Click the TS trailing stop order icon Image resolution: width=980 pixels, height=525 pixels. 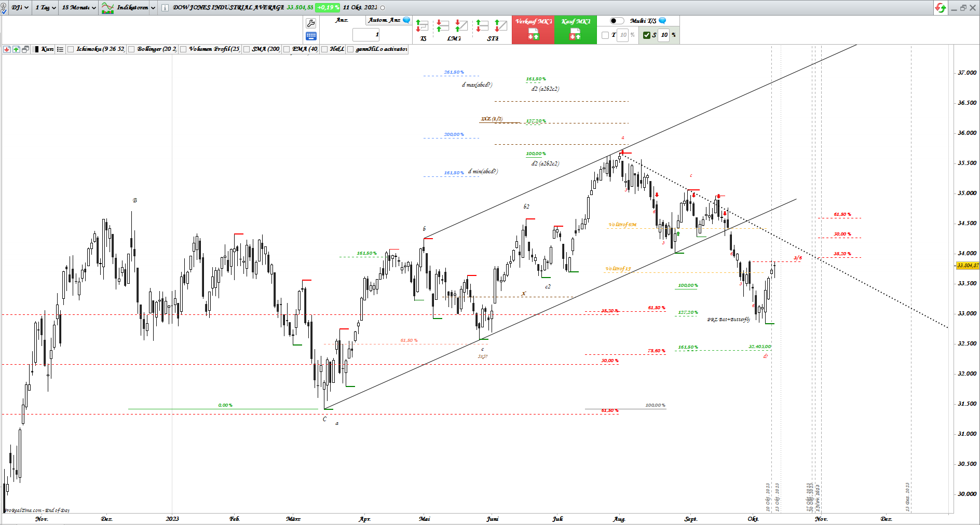click(423, 26)
